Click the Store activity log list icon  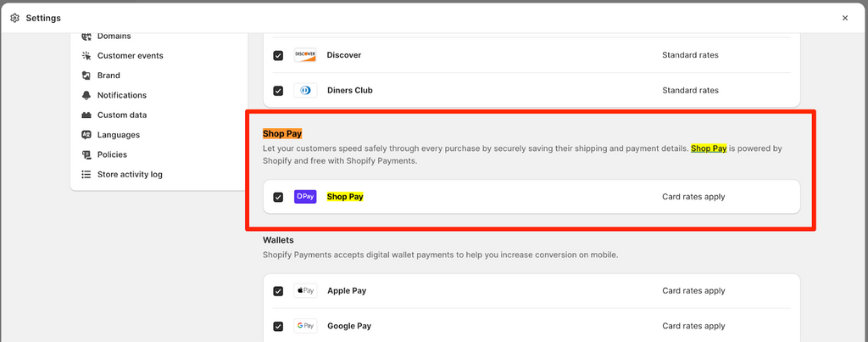click(86, 175)
